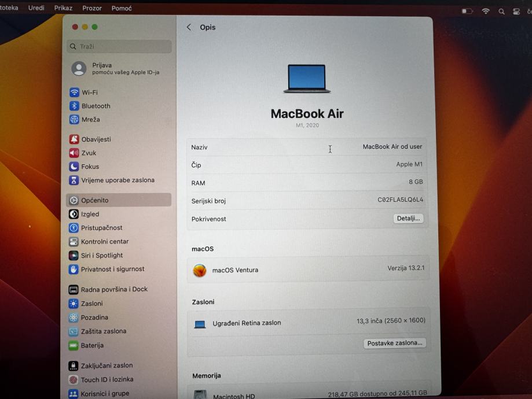The width and height of the screenshot is (532, 399).
Task: Open Vrijeme uporabe zaslona hourglass icon
Action: [74, 180]
